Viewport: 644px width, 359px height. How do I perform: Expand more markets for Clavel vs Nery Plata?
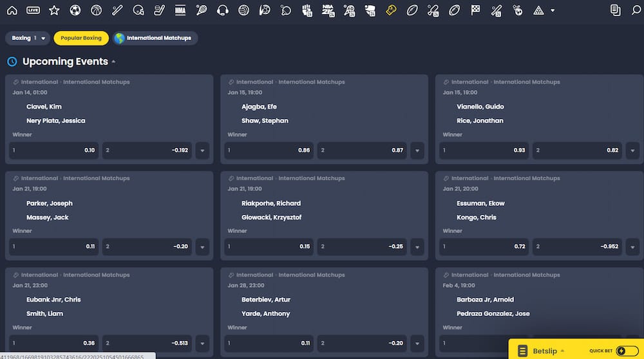(202, 151)
